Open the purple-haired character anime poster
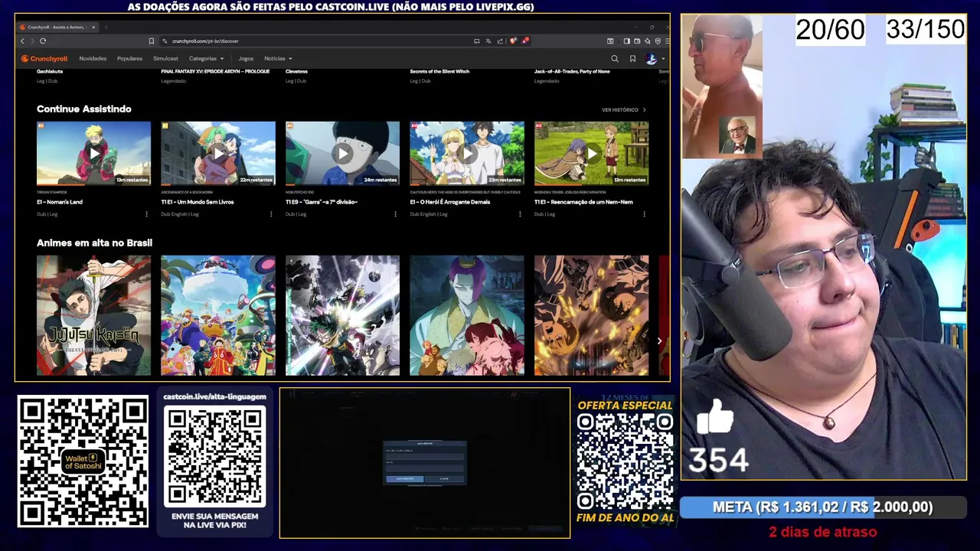This screenshot has height=551, width=980. (x=467, y=315)
